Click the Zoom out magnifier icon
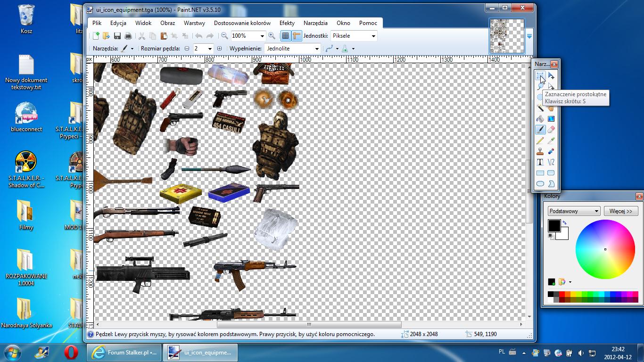 click(x=225, y=36)
